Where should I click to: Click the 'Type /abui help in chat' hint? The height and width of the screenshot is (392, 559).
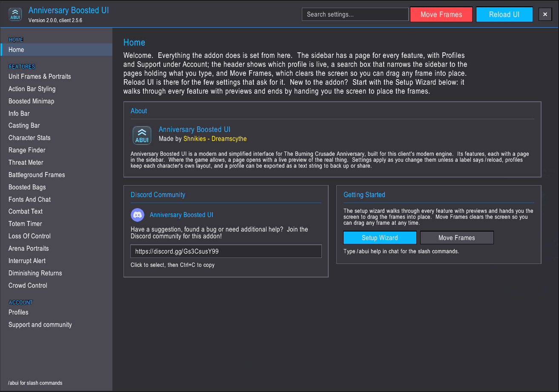pos(401,252)
